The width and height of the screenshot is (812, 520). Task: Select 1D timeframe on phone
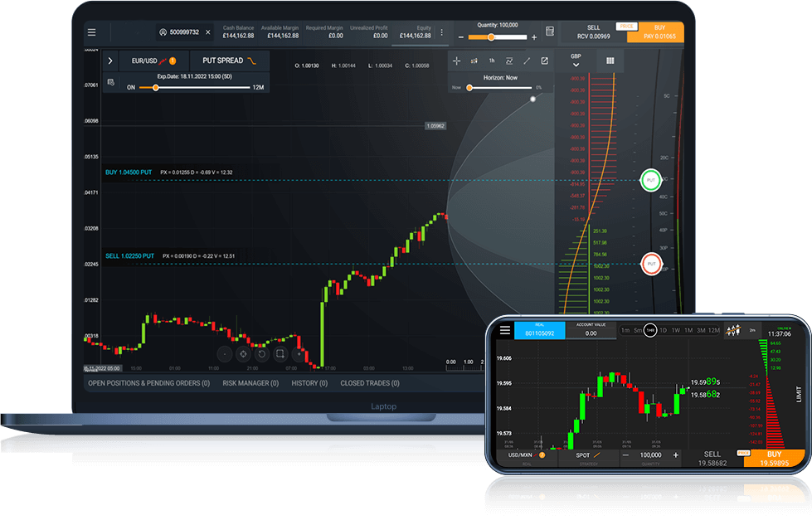(x=664, y=330)
